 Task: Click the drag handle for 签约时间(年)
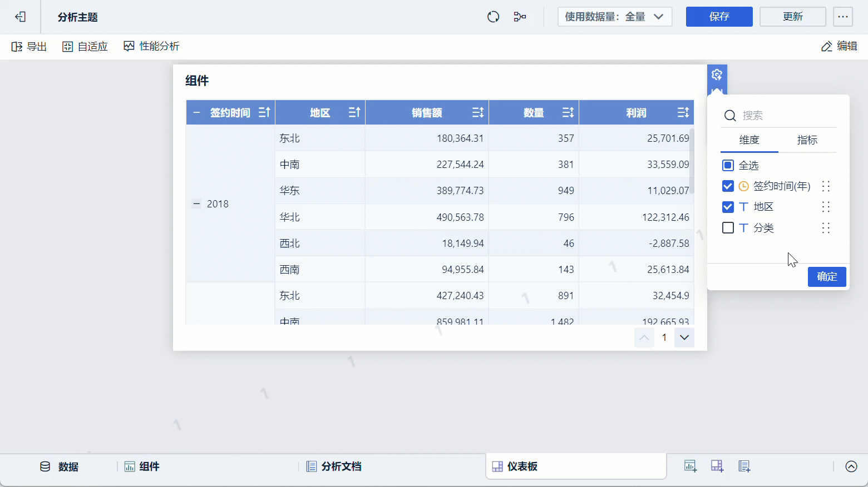pos(826,186)
